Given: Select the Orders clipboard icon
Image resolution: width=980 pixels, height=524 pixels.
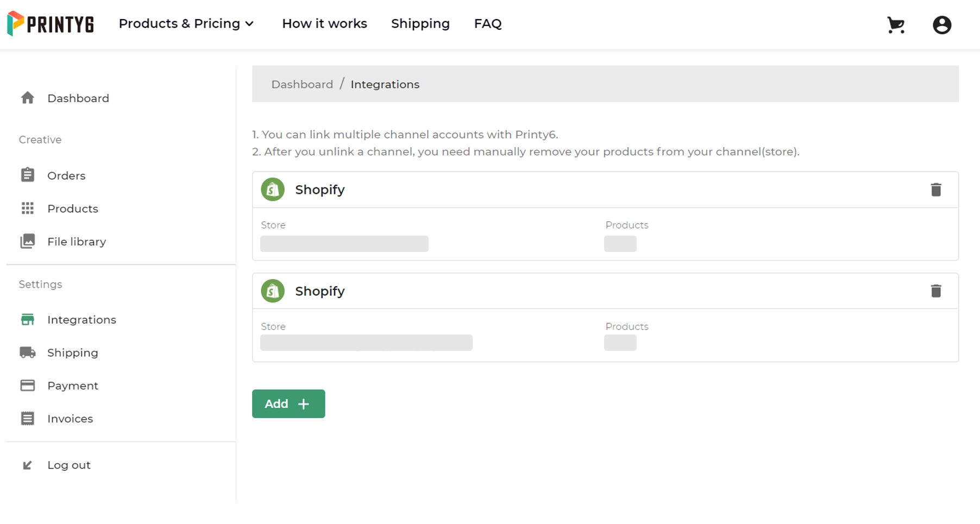Looking at the screenshot, I should coord(28,175).
